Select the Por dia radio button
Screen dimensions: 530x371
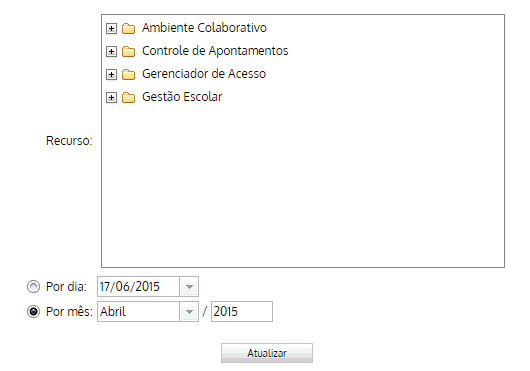pyautogui.click(x=33, y=287)
